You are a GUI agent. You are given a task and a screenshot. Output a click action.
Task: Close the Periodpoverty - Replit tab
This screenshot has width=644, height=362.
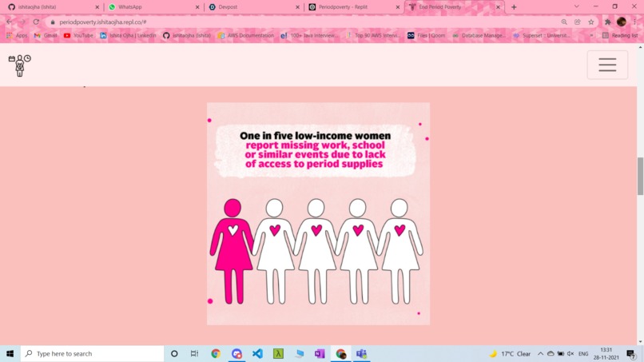coord(398,7)
